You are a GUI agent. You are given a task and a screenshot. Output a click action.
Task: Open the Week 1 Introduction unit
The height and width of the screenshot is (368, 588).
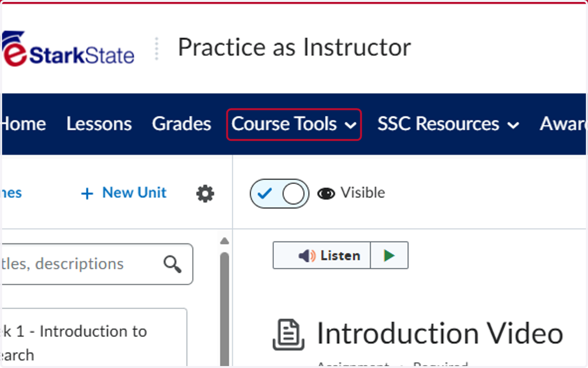(x=94, y=338)
